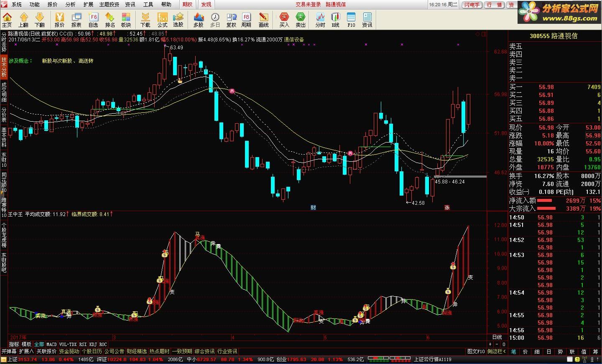Open the 报表 reports icon
This screenshot has width=602, height=364.
(x=77, y=20)
